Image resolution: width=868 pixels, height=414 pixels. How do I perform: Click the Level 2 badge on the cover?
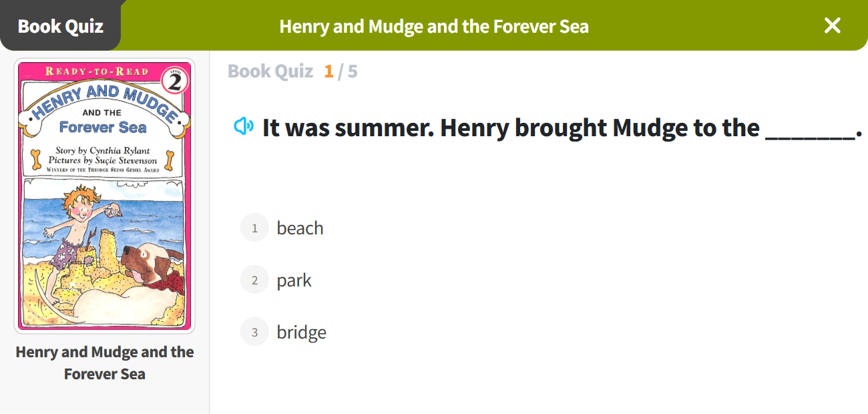(175, 82)
